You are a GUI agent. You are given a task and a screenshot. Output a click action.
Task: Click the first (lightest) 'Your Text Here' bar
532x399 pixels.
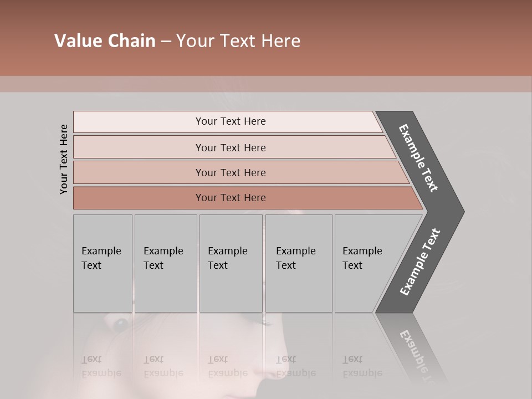(x=228, y=122)
